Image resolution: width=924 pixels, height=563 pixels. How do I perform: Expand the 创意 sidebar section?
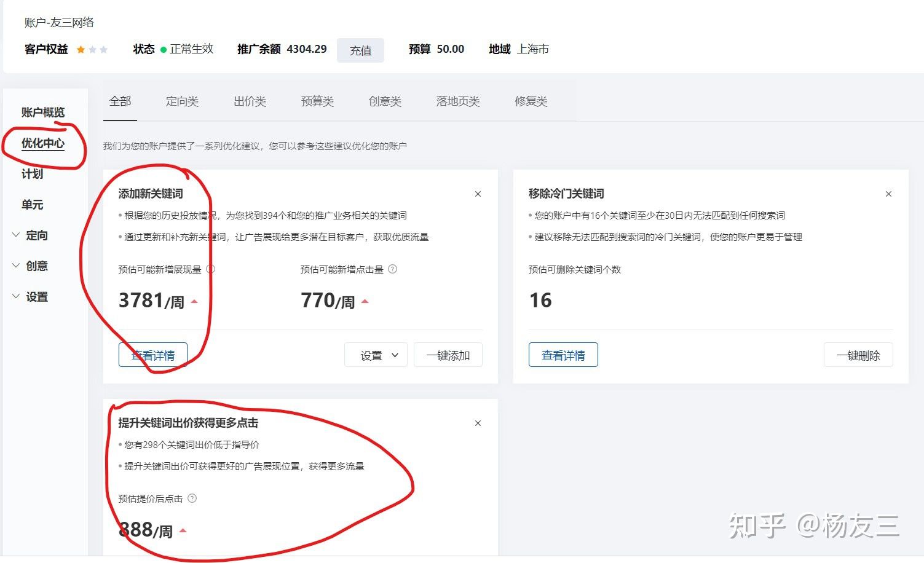[x=36, y=266]
